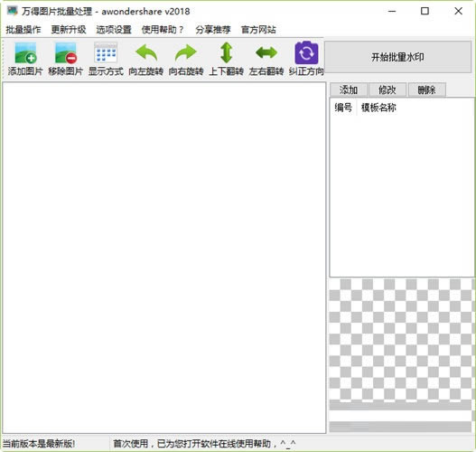
Task: Open the 分享推荐 menu
Action: [x=213, y=30]
